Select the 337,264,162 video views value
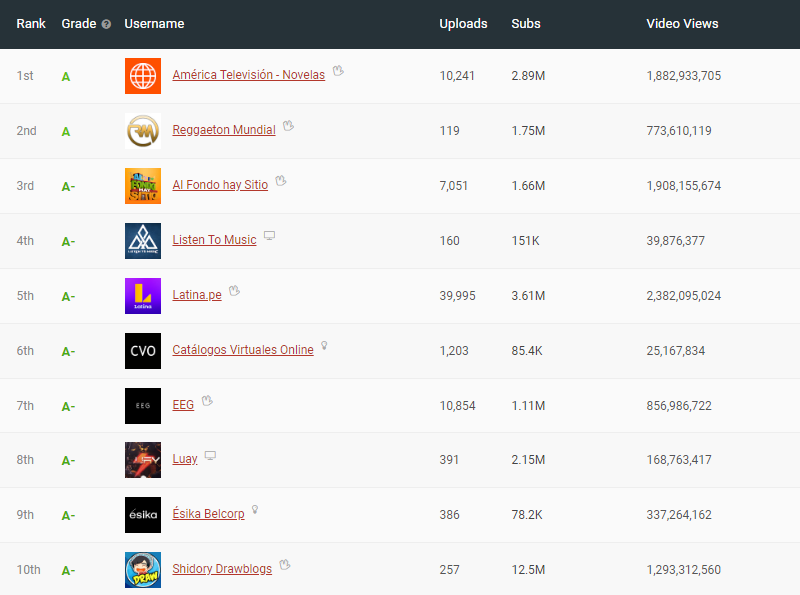The image size is (800, 595). tap(679, 515)
